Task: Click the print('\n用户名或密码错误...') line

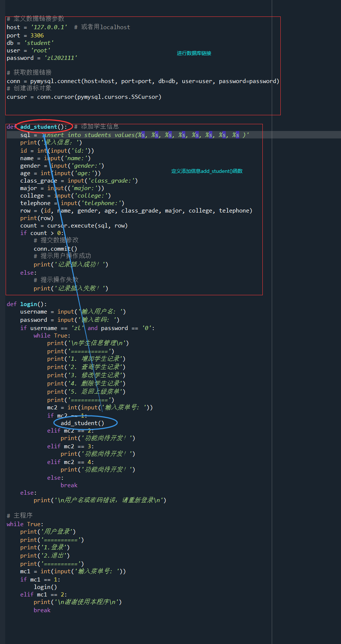Action: [100, 500]
